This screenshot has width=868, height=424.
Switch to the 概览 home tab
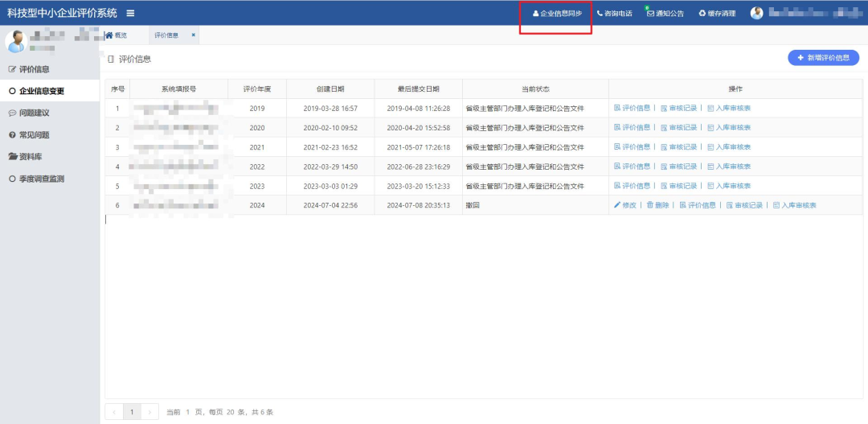point(117,35)
